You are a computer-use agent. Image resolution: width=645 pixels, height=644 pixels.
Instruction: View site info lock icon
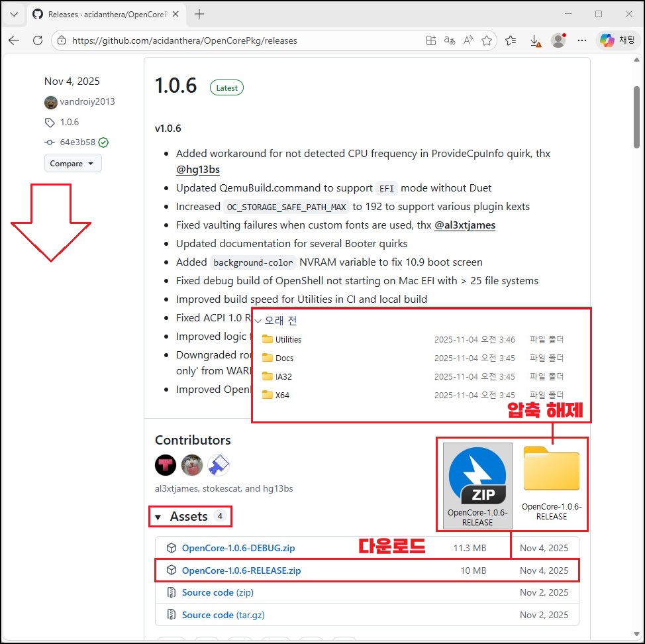click(x=62, y=40)
